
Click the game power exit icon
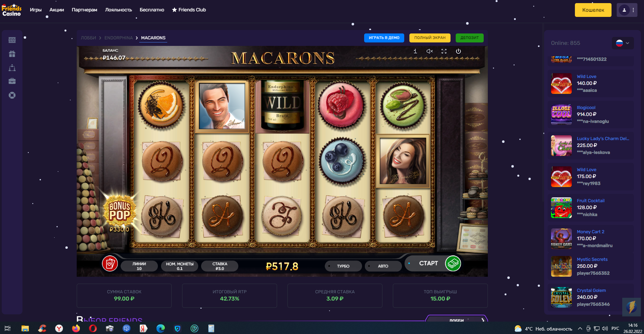coord(458,51)
